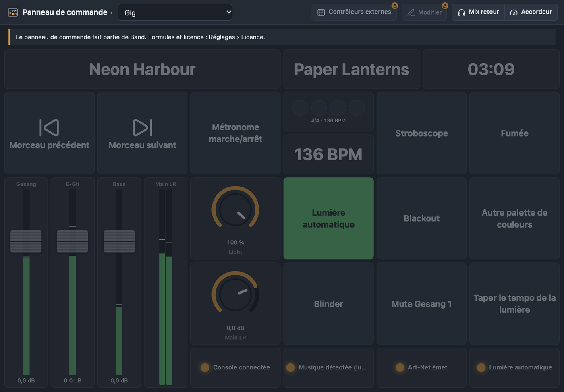Click the 136 BPM tempo display
This screenshot has height=392, width=564.
[x=328, y=154]
